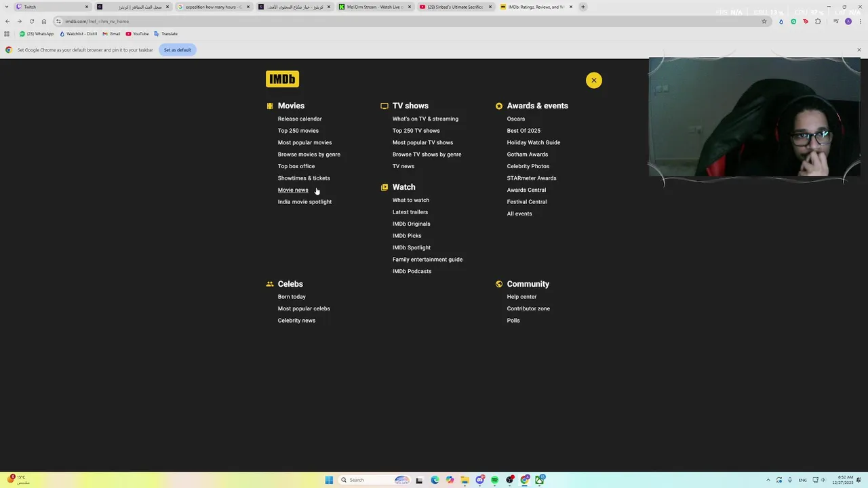Open the Oscars link
The height and width of the screenshot is (488, 868).
click(x=515, y=119)
